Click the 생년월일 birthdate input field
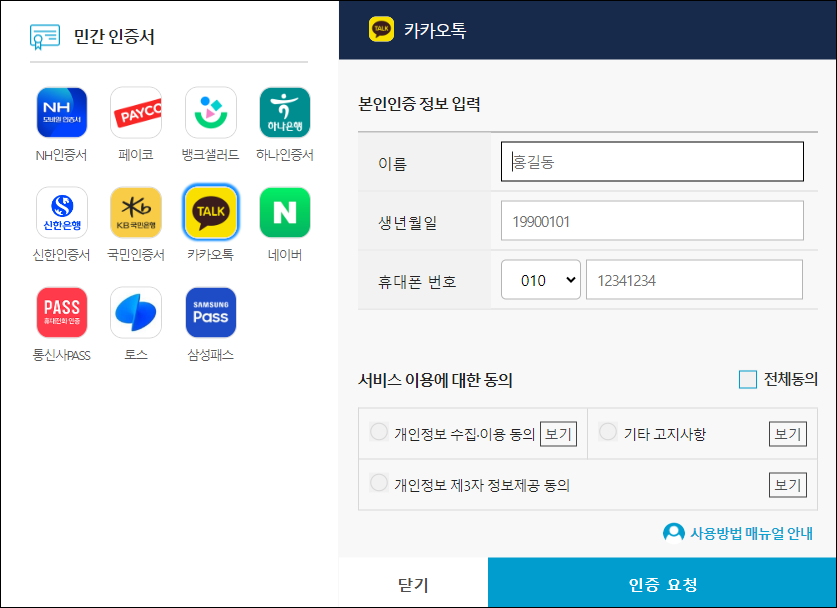 point(652,221)
